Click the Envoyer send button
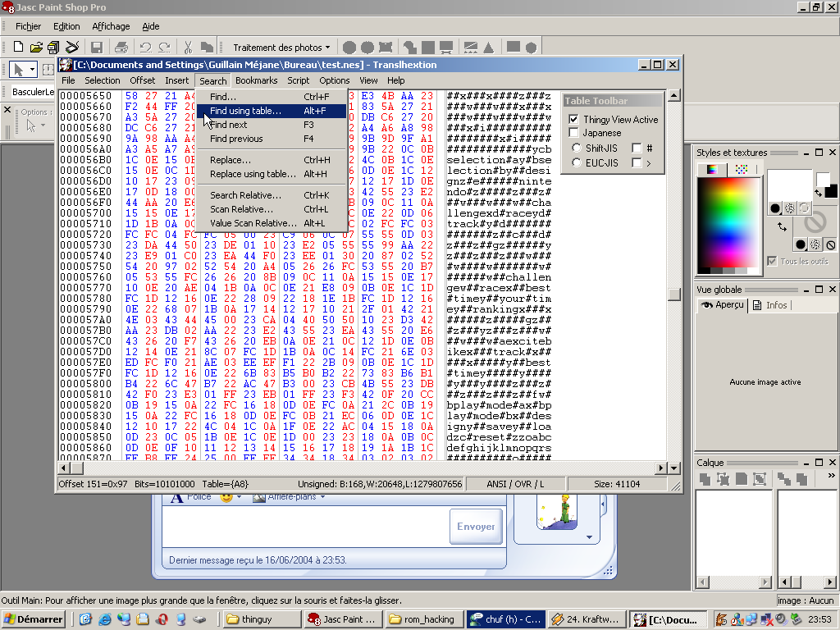This screenshot has height=630, width=840. (x=476, y=527)
